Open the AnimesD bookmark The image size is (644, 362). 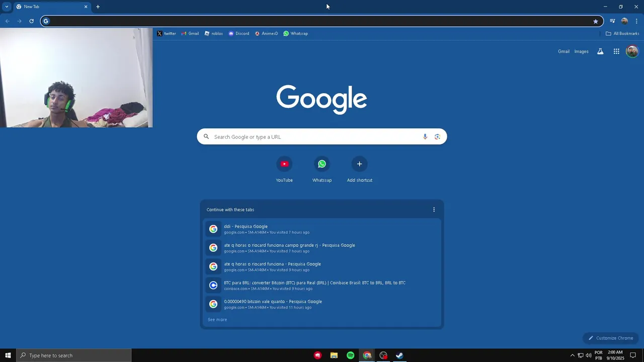click(267, 34)
